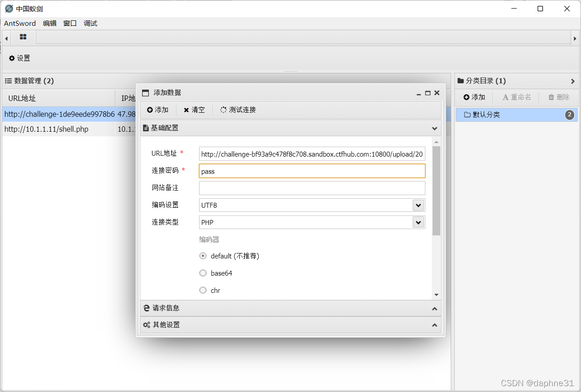Expand the 其他设置 section
Screen dimensions: 581x392
point(434,325)
